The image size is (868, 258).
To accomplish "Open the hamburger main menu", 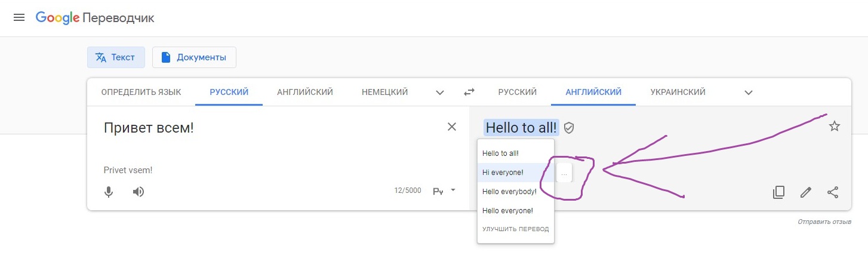I will tap(19, 18).
